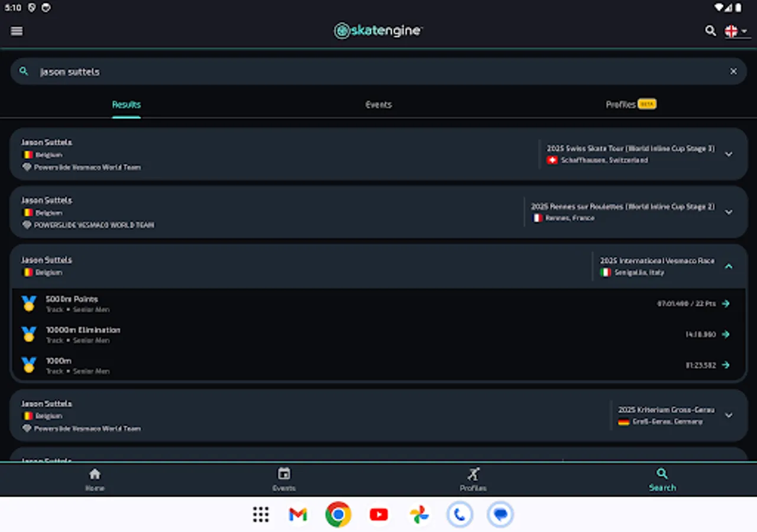The height and width of the screenshot is (532, 757).
Task: Open the language flag dropdown
Action: click(736, 31)
